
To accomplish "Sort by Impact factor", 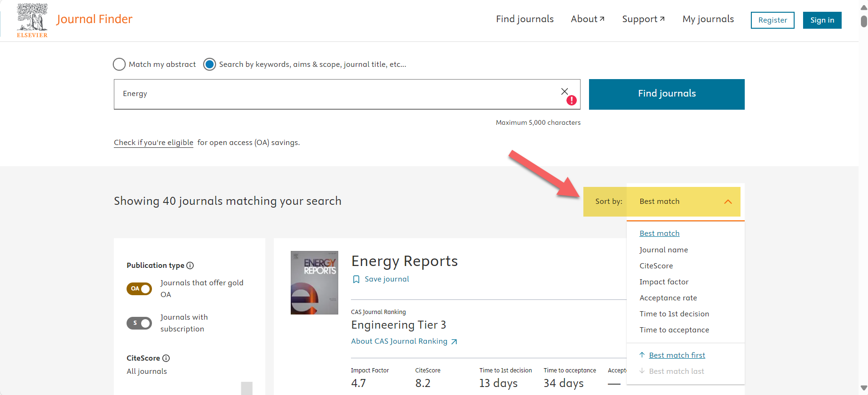I will [x=664, y=282].
